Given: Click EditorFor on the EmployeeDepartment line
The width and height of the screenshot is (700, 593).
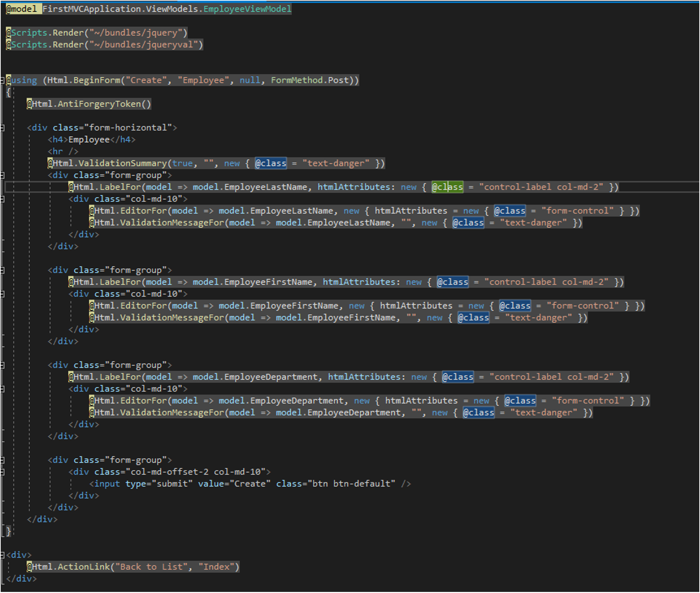Looking at the screenshot, I should 144,401.
